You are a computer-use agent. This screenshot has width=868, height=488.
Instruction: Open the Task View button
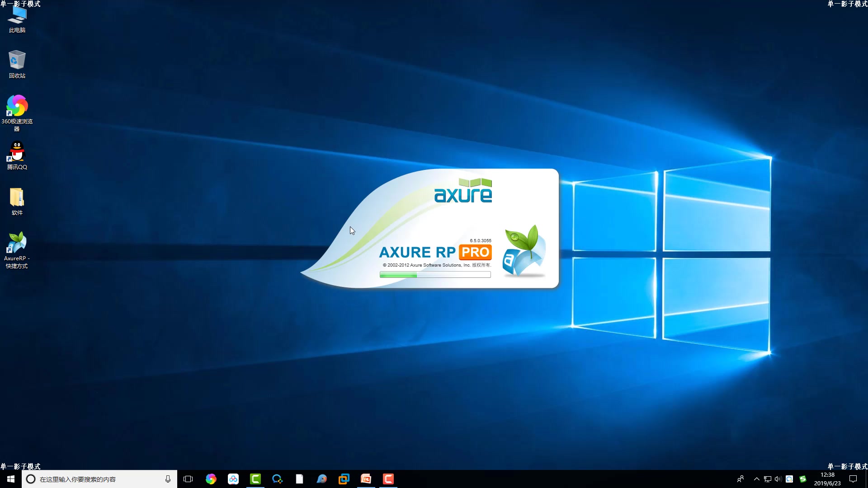click(x=188, y=479)
